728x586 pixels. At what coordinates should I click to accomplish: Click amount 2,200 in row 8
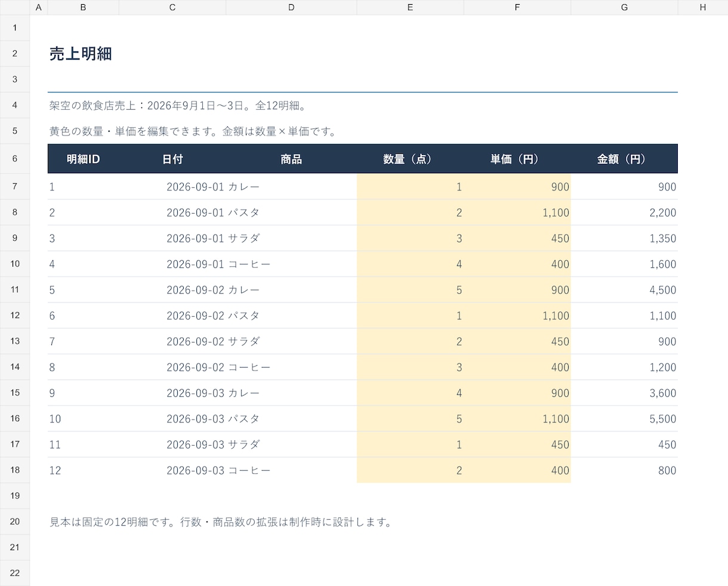pyautogui.click(x=624, y=212)
